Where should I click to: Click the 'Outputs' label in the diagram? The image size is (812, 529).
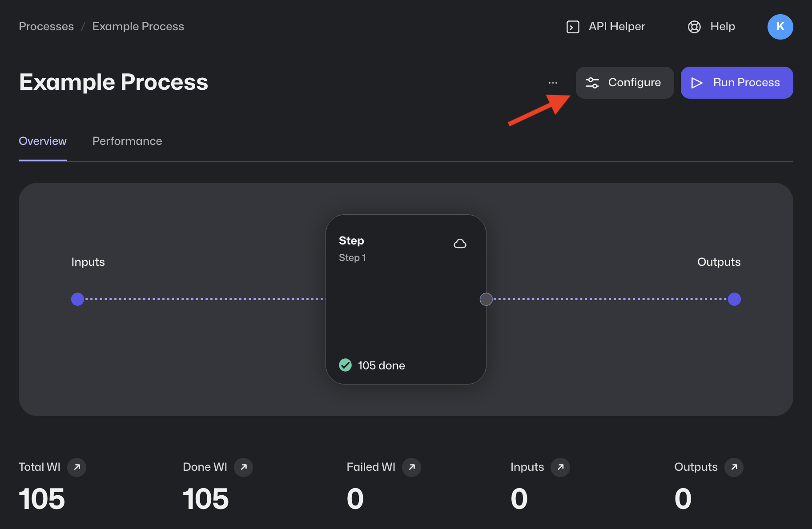719,262
